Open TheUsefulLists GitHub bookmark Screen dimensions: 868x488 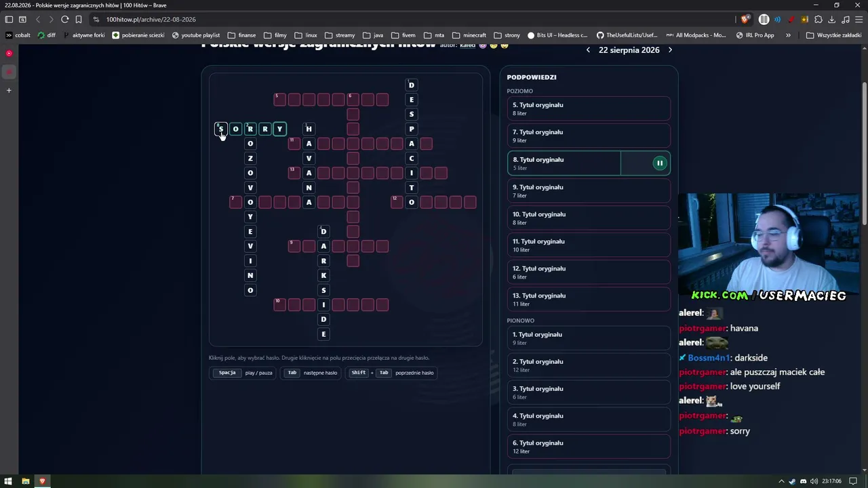627,35
